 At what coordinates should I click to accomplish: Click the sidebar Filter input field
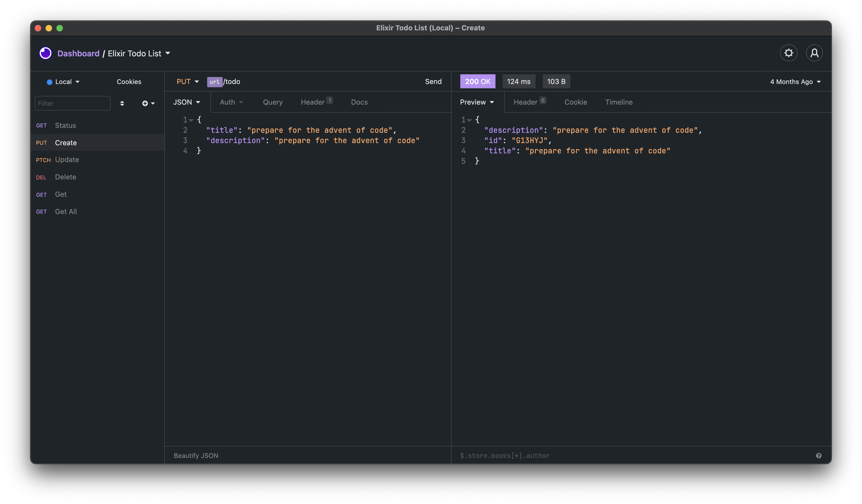pos(73,103)
